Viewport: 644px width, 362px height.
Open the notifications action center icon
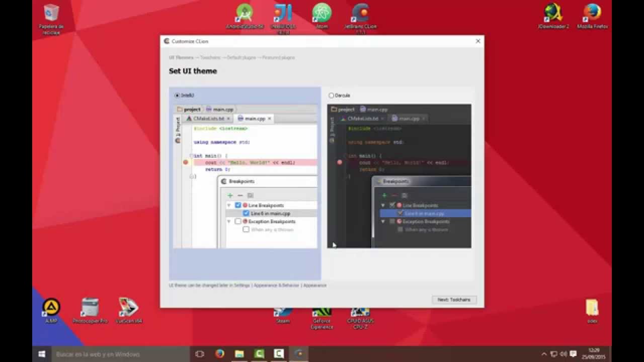[x=573, y=354]
